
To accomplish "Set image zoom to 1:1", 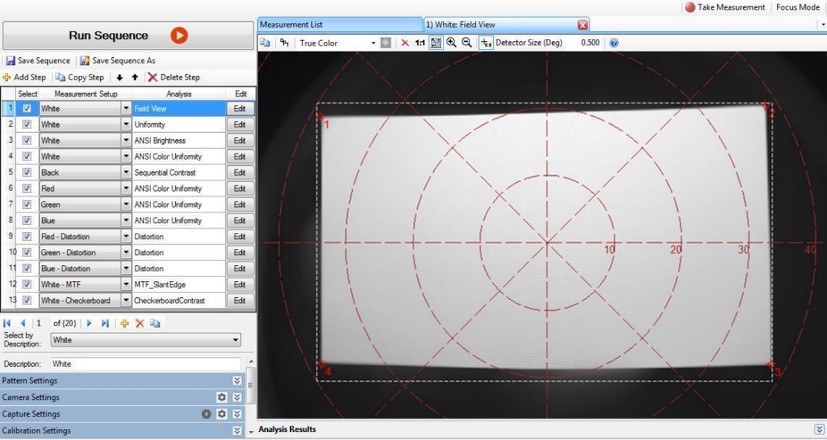I will coord(420,43).
